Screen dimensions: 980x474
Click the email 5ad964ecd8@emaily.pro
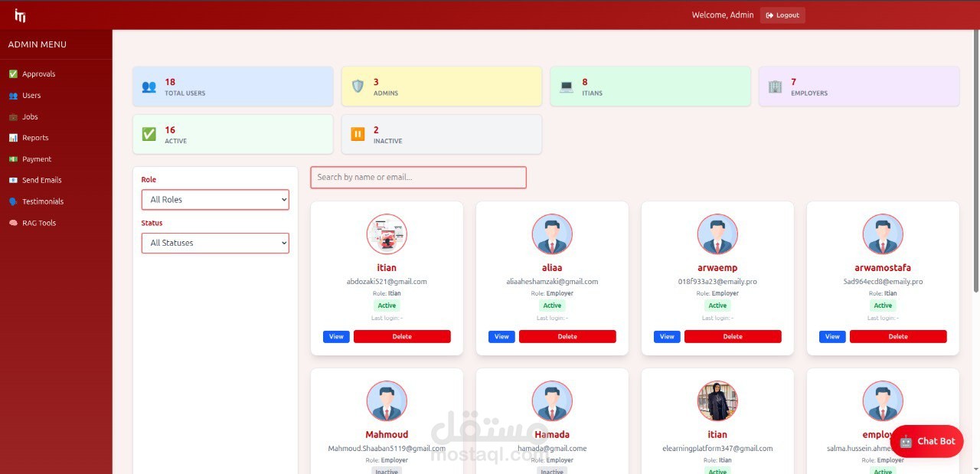pos(883,282)
